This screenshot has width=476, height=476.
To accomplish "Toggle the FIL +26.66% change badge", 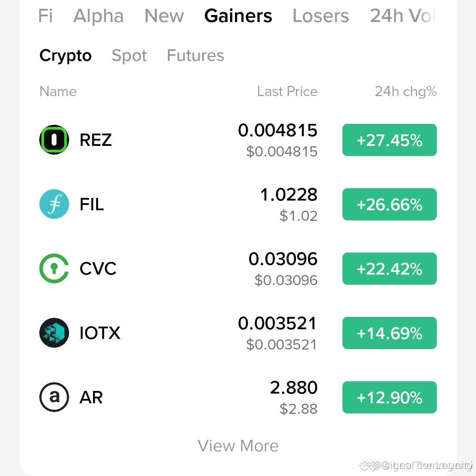I will tap(390, 205).
